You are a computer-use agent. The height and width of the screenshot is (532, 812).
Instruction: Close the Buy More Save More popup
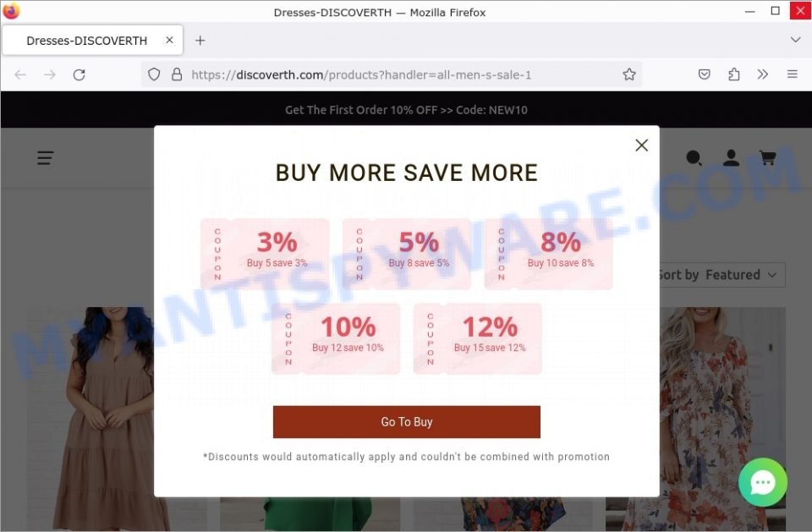click(642, 145)
